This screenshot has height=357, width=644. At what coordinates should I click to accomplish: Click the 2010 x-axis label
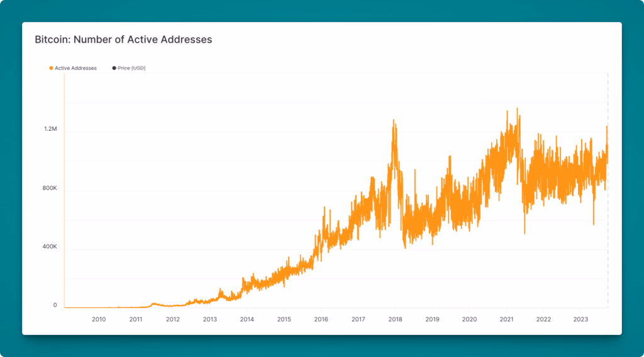click(99, 319)
